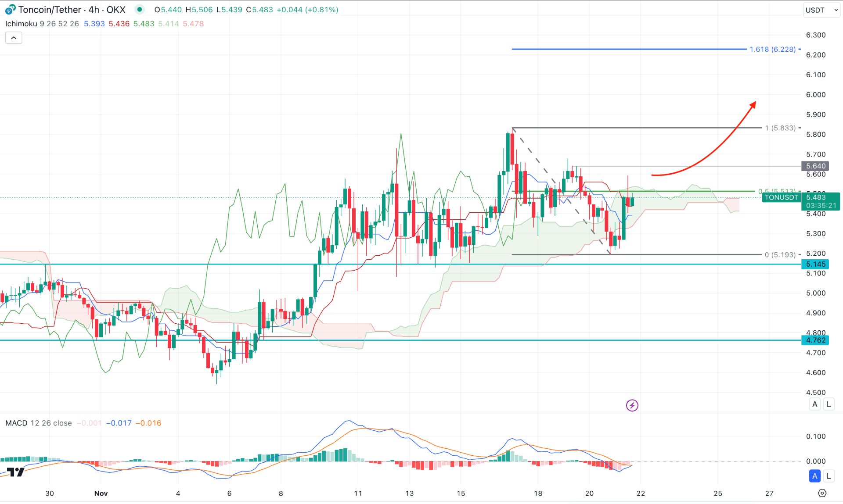Click the purple lightning event marker
The image size is (843, 504).
coord(632,405)
